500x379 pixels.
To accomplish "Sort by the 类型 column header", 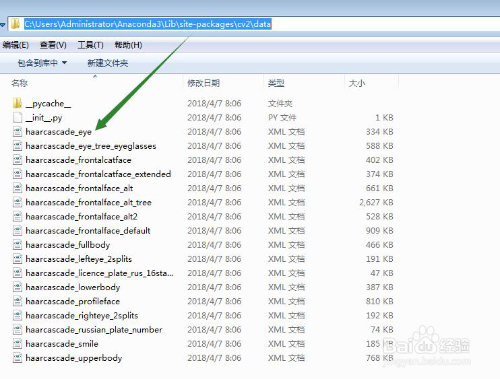I will pos(276,83).
